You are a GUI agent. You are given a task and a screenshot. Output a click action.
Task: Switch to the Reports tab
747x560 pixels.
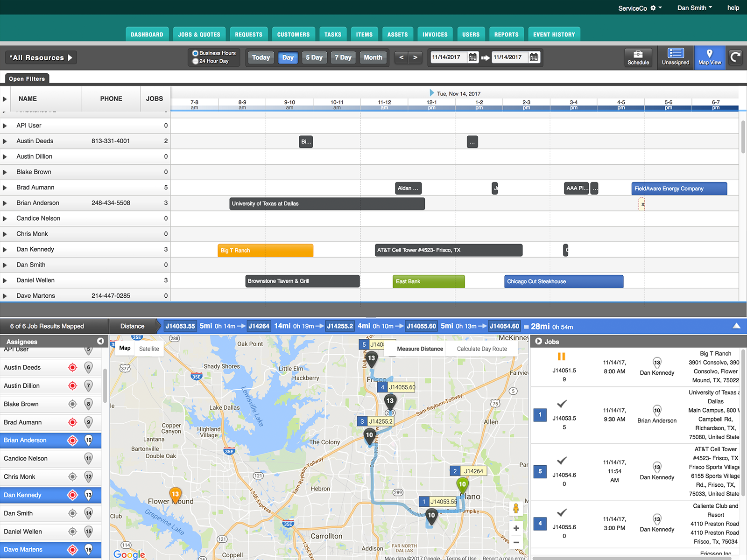pos(507,35)
